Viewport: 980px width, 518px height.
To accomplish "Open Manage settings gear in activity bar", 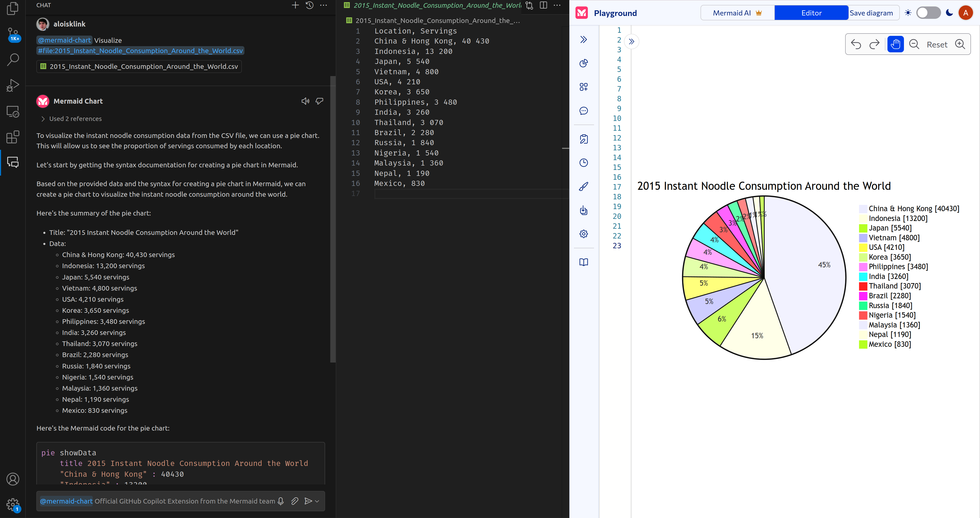I will click(x=13, y=505).
